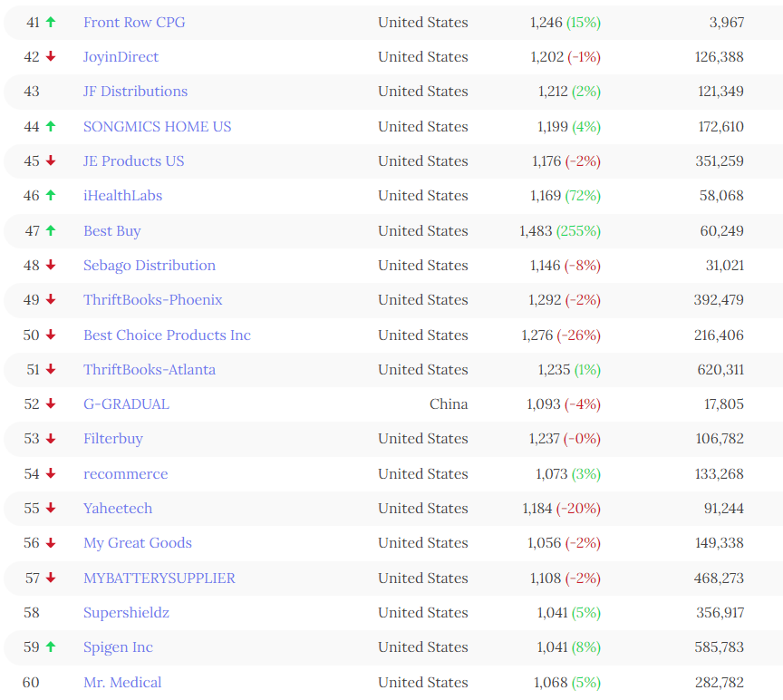The width and height of the screenshot is (783, 700).
Task: Select Front Row CPG's 1,246 (15%) value
Action: pyautogui.click(x=565, y=23)
